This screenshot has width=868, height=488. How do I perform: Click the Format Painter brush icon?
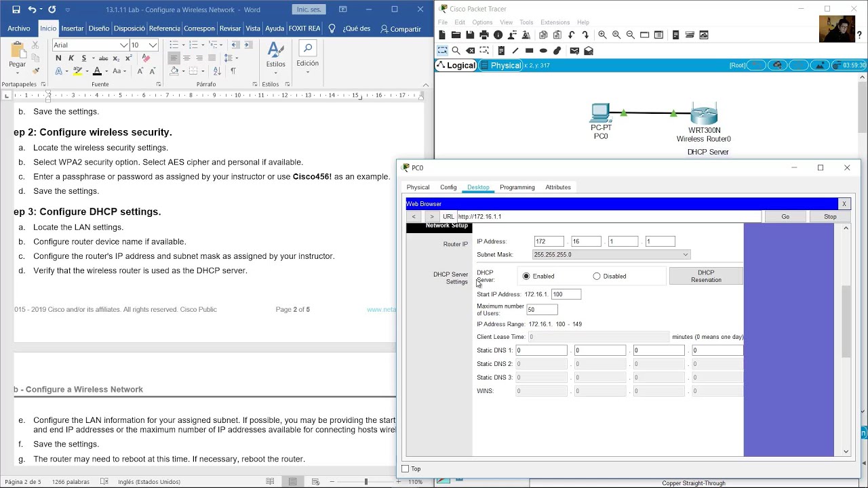tap(36, 70)
